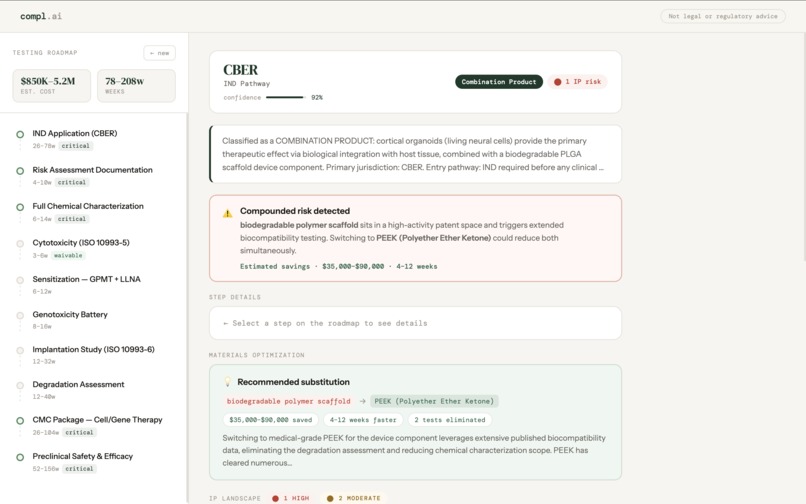Image resolution: width=806 pixels, height=504 pixels.
Task: Click the status circle beside Implantation Study
Action: click(20, 350)
